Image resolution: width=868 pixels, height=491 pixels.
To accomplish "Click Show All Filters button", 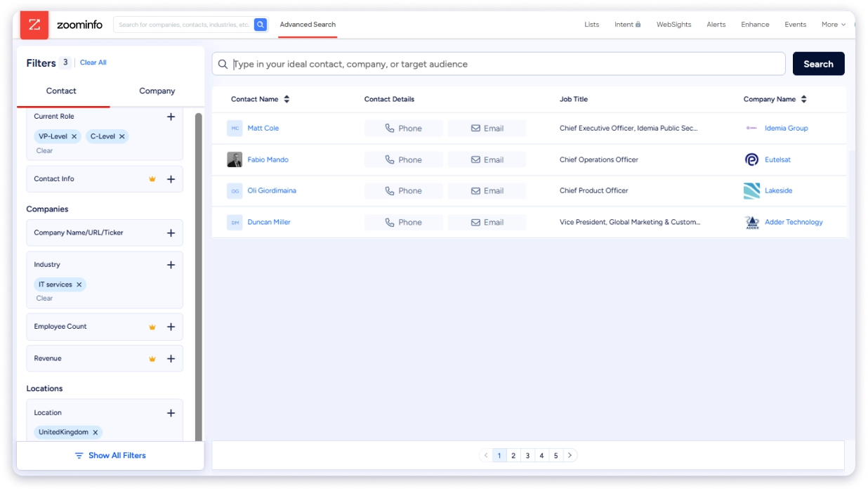I will (x=110, y=456).
